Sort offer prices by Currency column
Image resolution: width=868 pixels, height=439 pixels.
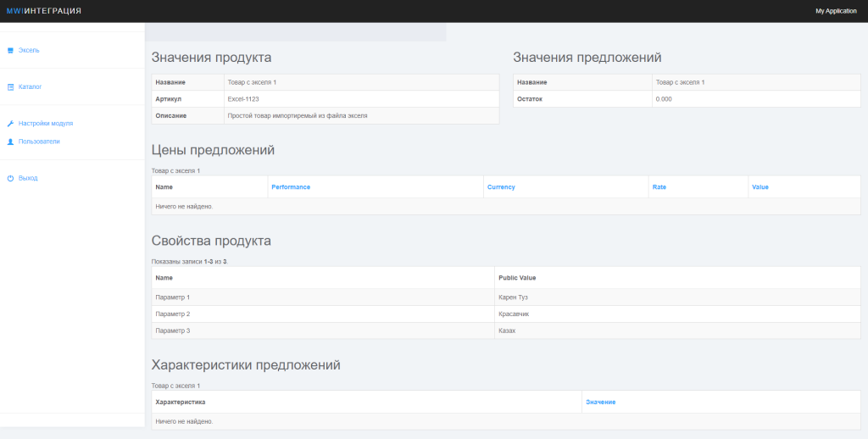coord(501,186)
